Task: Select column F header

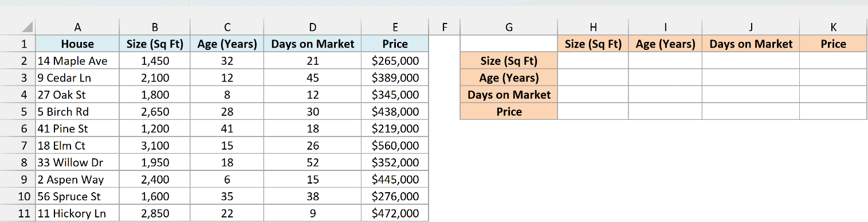Action: [x=444, y=26]
